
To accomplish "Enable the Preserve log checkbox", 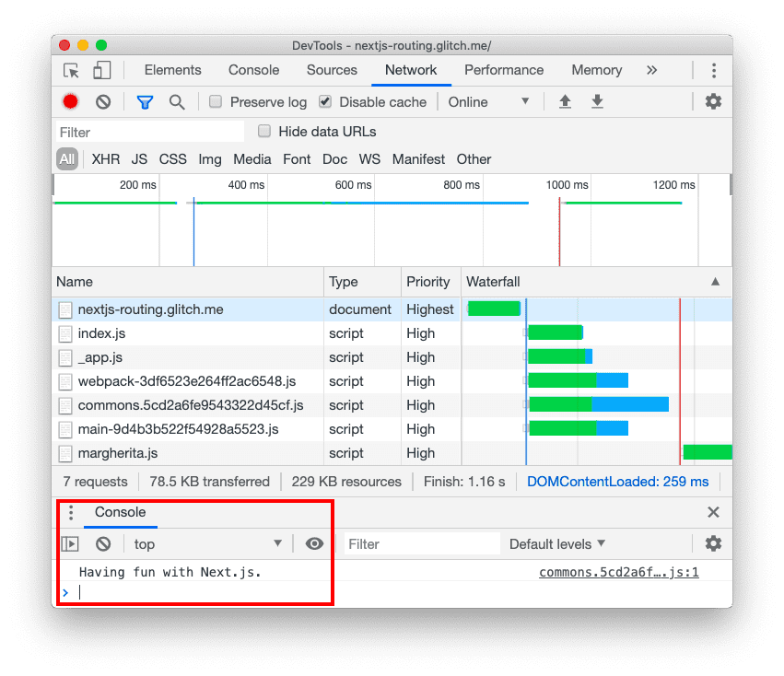I will click(214, 101).
